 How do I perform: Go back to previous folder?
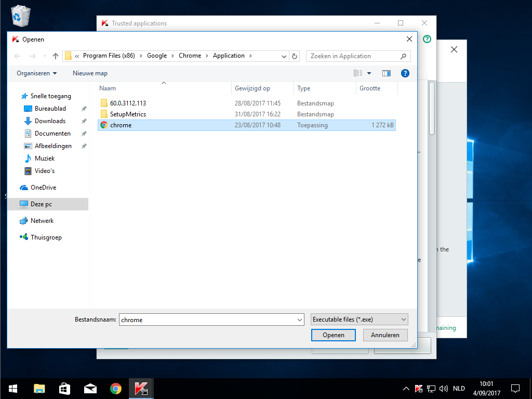click(17, 56)
